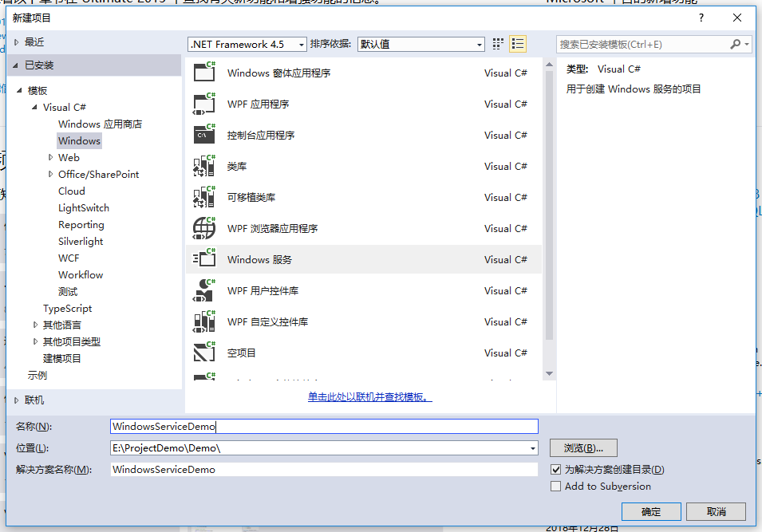
Task: Select the WPF 应用程序 template icon
Action: point(204,104)
